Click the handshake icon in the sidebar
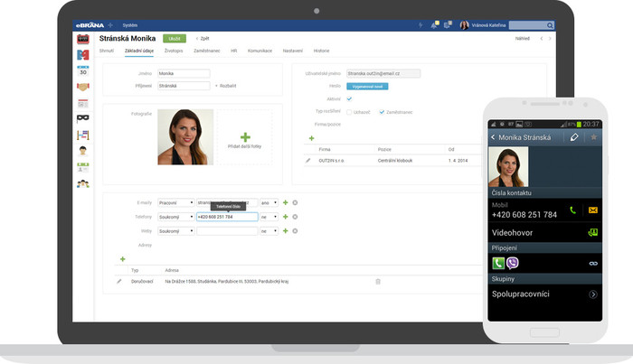Screen dimensions: 633x364 [x=83, y=87]
